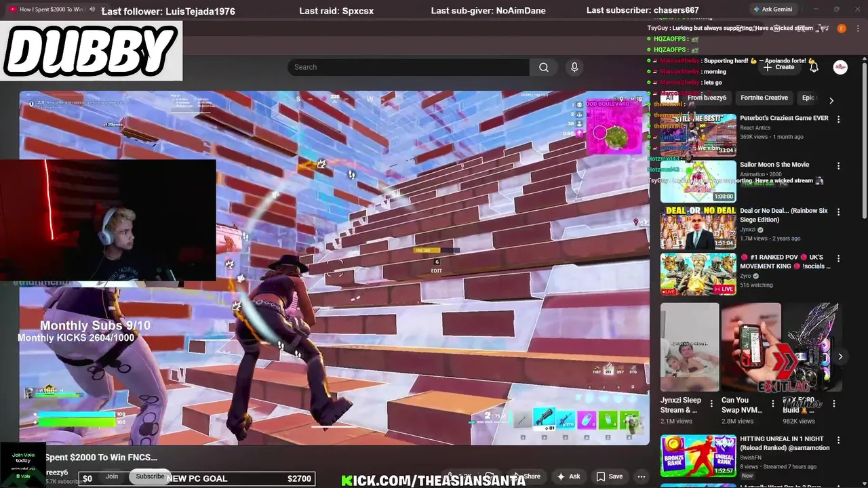The image size is (868, 488).
Task: Subscribe to the breezy6 channel
Action: (x=150, y=476)
